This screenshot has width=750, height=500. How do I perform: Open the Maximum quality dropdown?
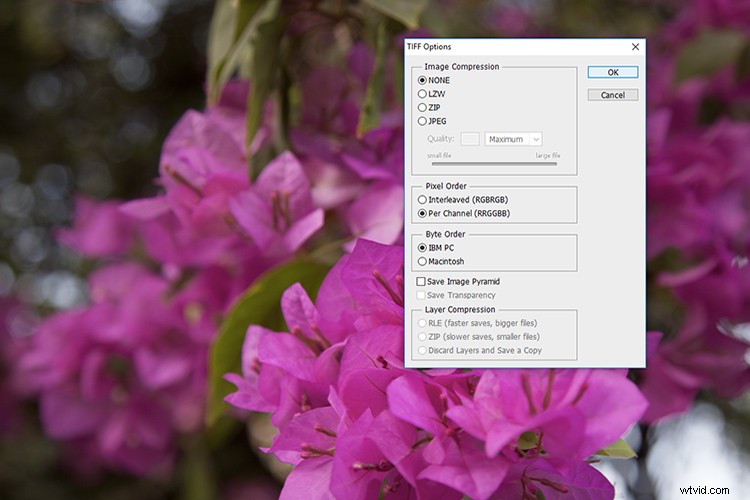click(513, 139)
